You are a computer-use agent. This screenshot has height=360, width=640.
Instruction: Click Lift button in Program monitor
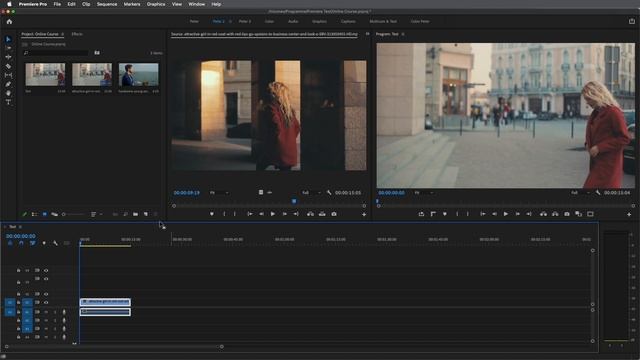point(543,214)
